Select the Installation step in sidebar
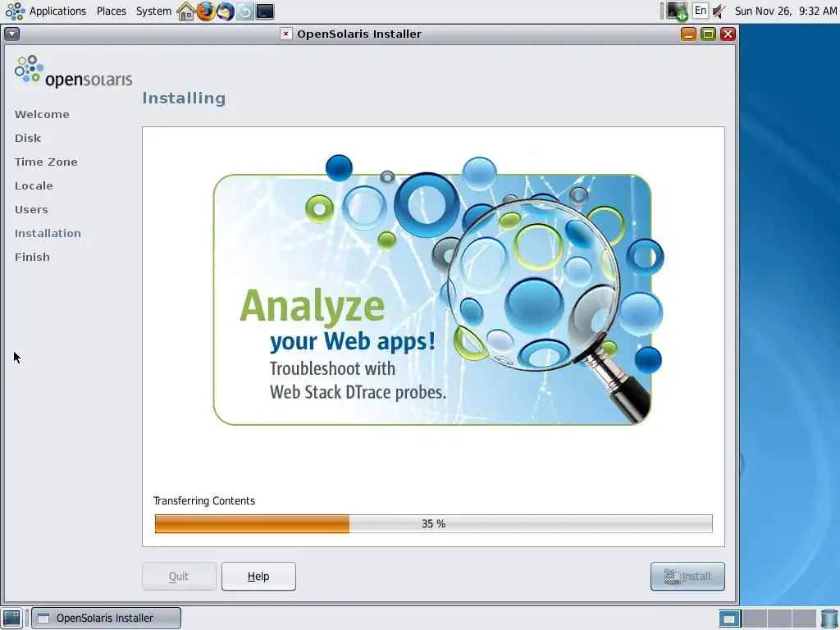 [x=48, y=234]
